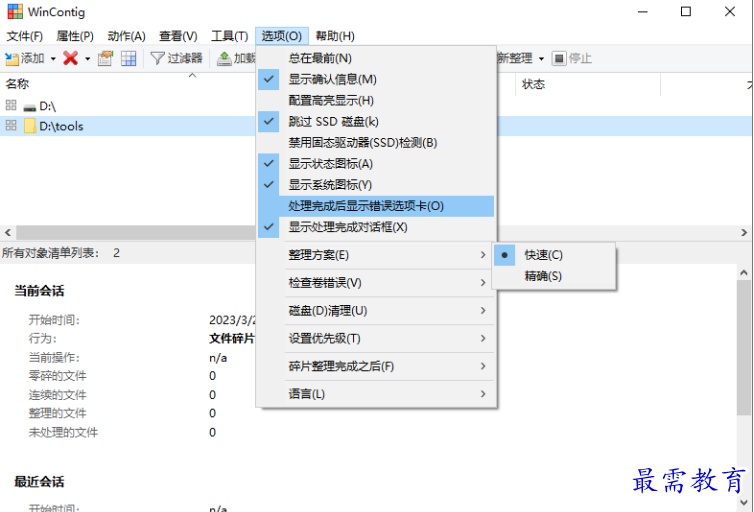
Task: Click the red X remove icon
Action: tap(70, 58)
